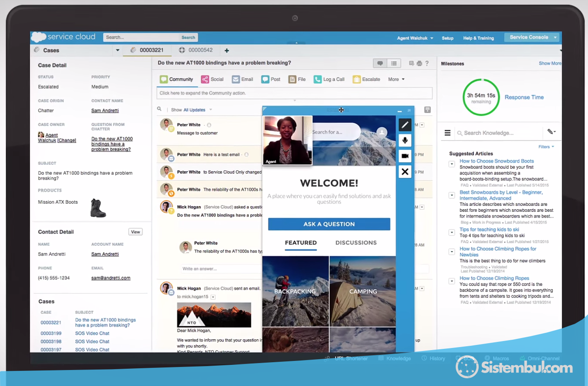Select the Email action icon
This screenshot has width=588, height=386.
[235, 80]
